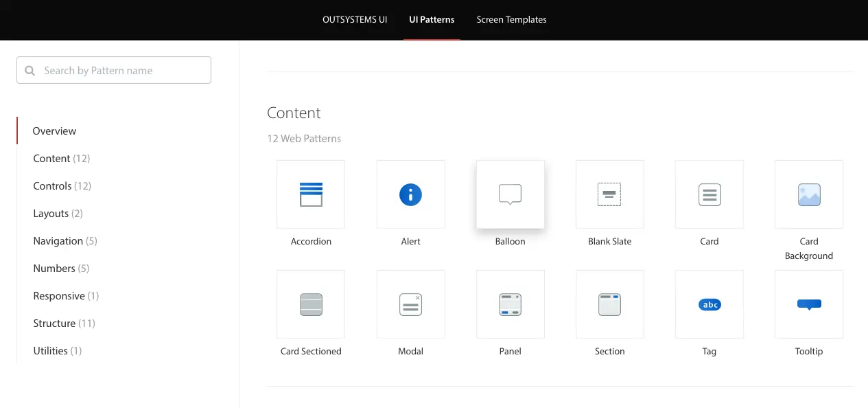Open the Card pattern
This screenshot has width=868, height=408.
[x=709, y=194]
